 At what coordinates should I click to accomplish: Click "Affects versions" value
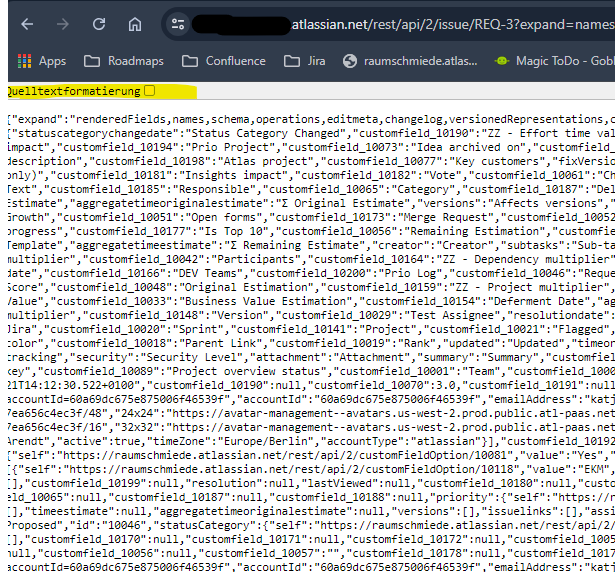pyautogui.click(x=544, y=203)
